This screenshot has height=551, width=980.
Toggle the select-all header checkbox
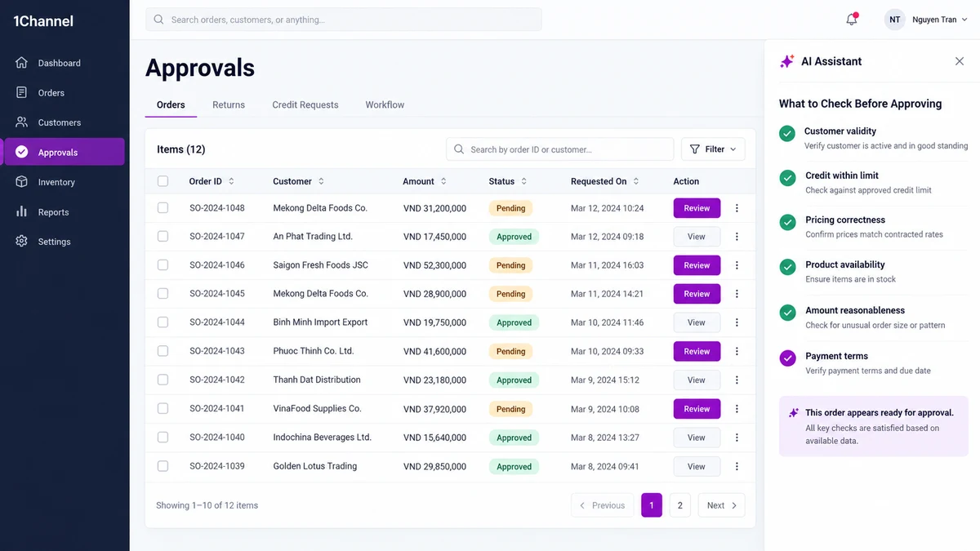pyautogui.click(x=163, y=181)
